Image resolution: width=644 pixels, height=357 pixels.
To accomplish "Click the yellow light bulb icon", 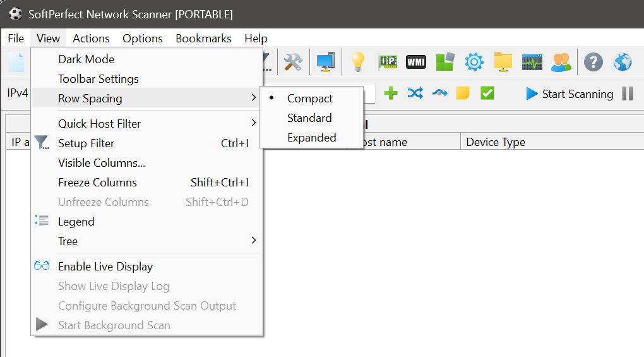I will (x=358, y=63).
